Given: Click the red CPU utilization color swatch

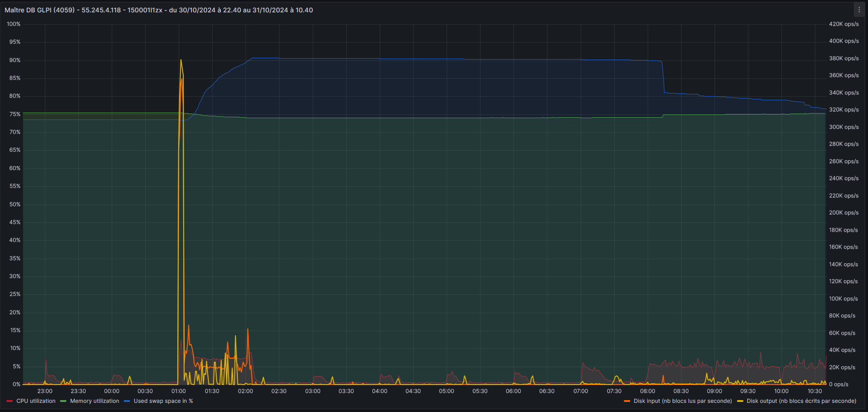Looking at the screenshot, I should (10, 401).
